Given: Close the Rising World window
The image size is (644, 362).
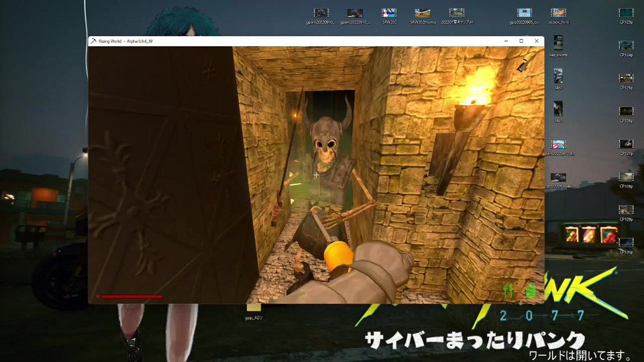Looking at the screenshot, I should pos(537,41).
